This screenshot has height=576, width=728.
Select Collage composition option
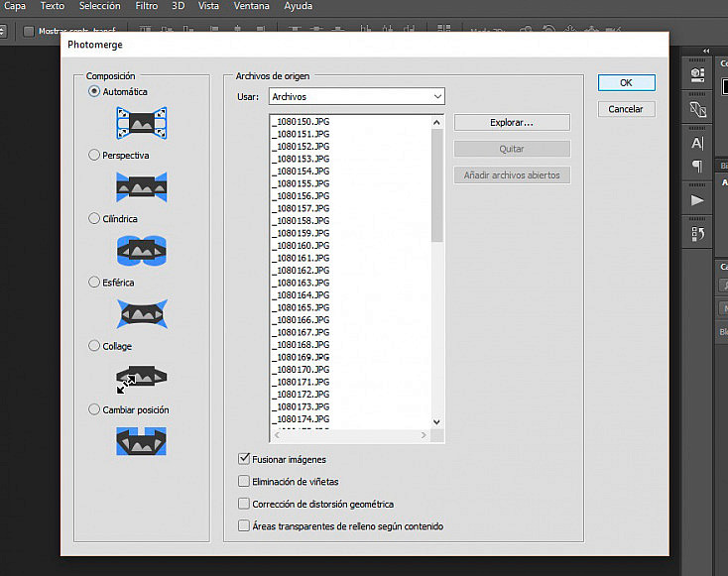94,346
